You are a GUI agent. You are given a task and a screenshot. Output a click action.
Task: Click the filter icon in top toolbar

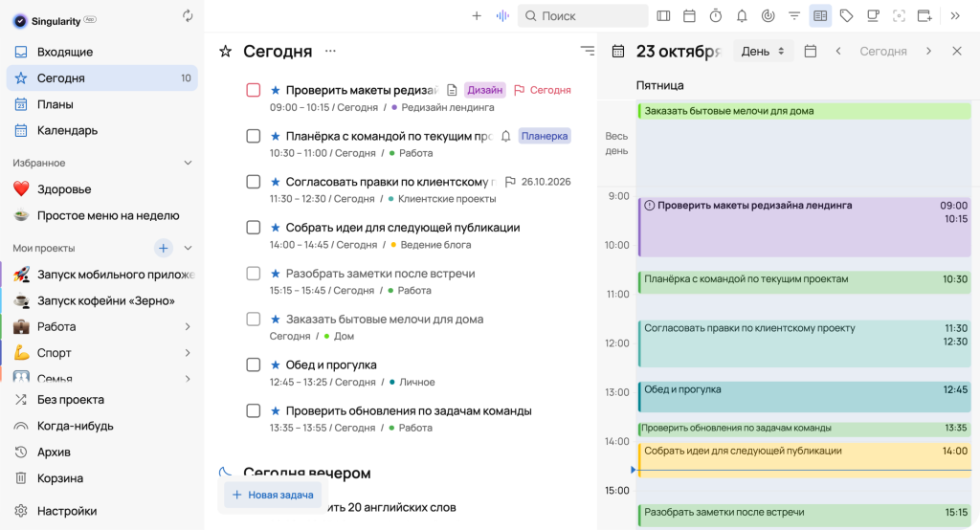(794, 15)
